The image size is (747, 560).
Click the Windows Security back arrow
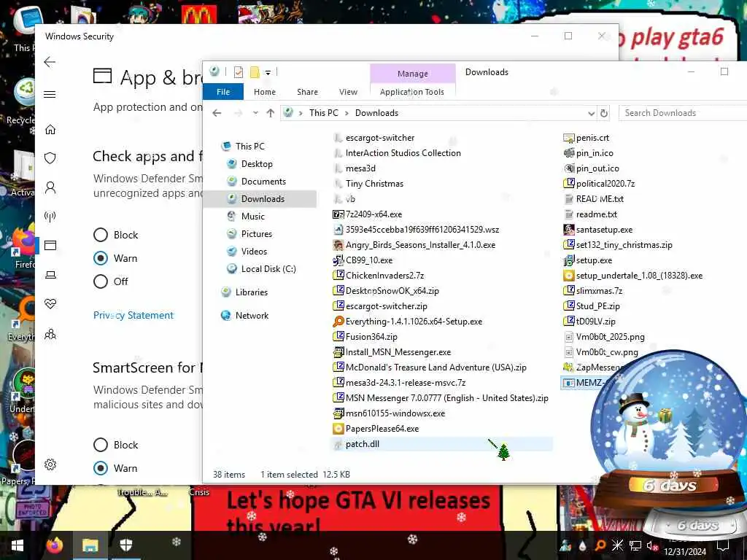pos(50,62)
